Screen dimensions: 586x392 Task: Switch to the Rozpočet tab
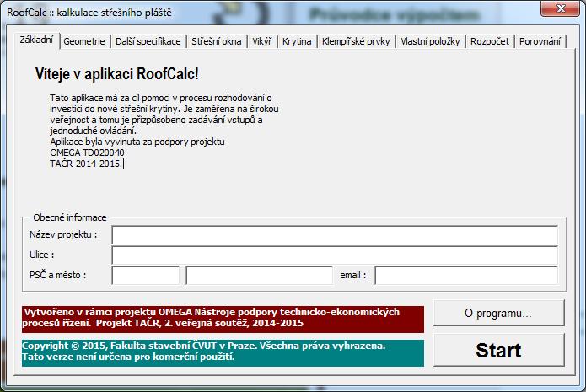click(490, 41)
